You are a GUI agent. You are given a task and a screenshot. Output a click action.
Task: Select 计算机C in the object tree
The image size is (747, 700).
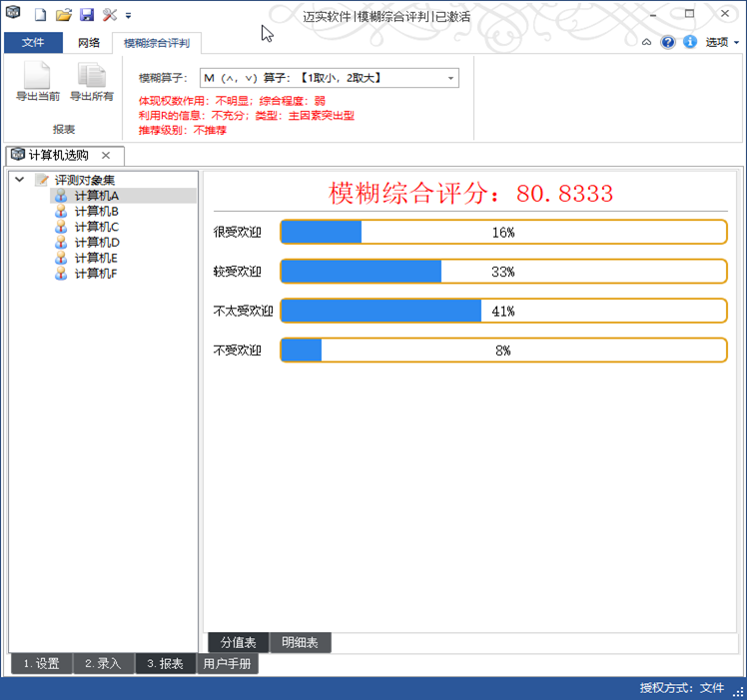click(96, 227)
